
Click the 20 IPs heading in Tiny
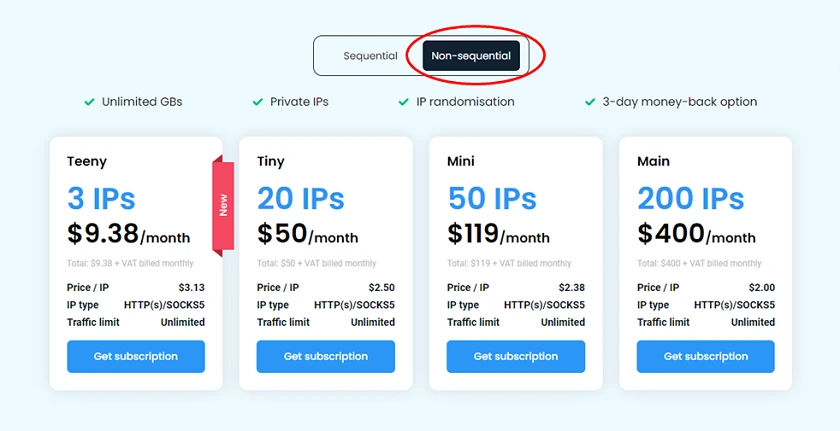click(x=301, y=198)
